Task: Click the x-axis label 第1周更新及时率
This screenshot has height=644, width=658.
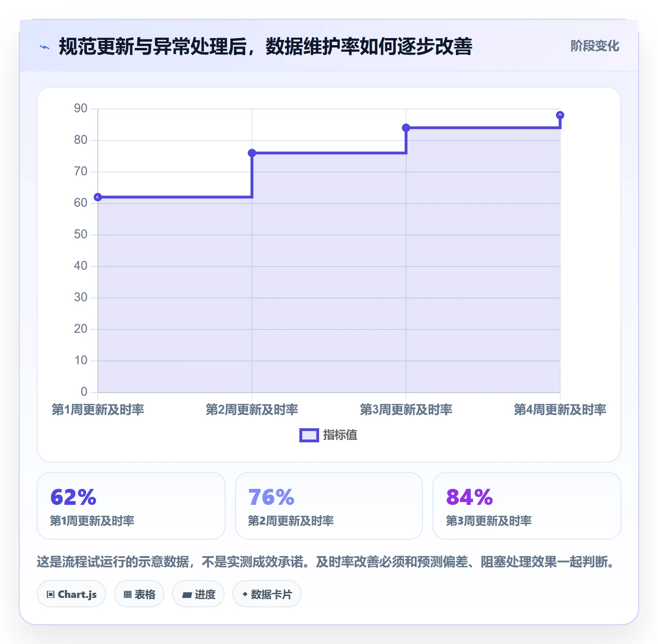Action: 98,409
